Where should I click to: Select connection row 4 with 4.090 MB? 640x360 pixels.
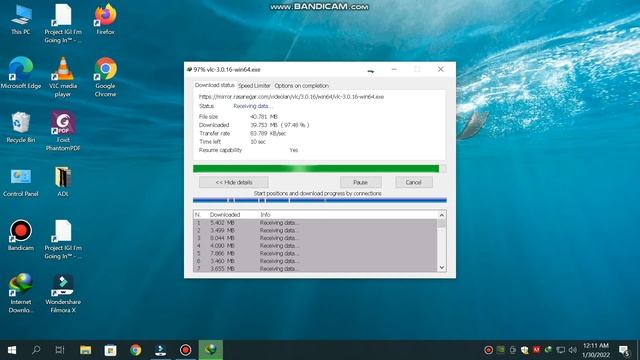pos(315,246)
